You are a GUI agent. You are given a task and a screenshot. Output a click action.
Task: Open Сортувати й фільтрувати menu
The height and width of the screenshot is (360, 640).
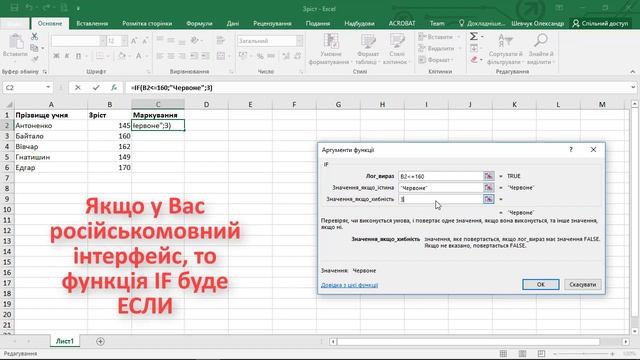click(505, 49)
